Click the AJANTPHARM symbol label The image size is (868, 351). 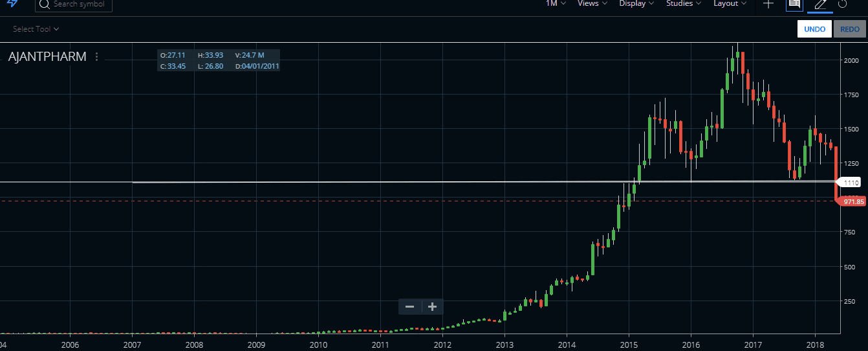pyautogui.click(x=47, y=57)
